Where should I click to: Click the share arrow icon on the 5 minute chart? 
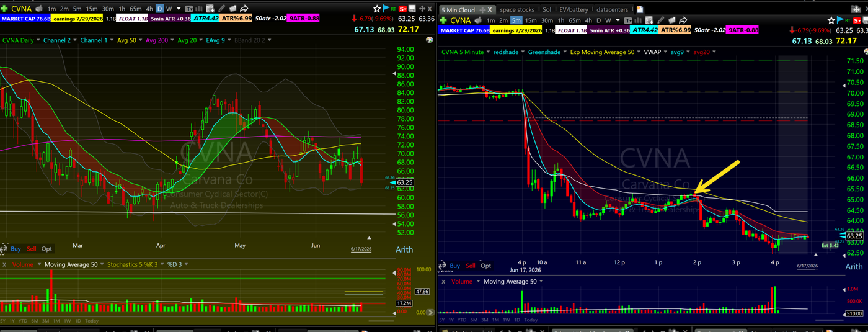[683, 20]
